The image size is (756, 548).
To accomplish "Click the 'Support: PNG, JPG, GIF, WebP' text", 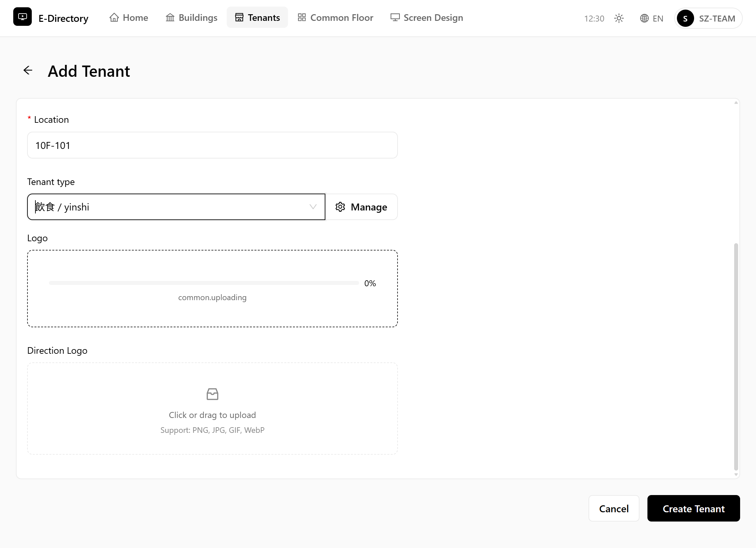I will pos(212,430).
